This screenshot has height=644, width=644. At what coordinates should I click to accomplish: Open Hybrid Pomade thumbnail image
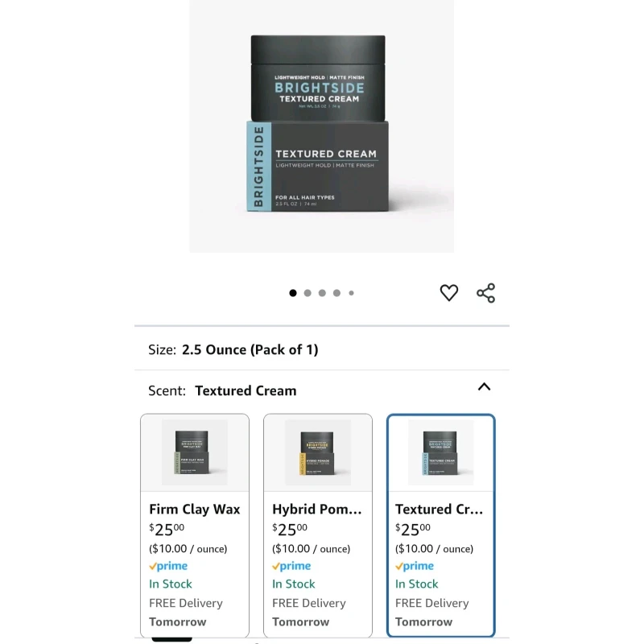pos(318,452)
